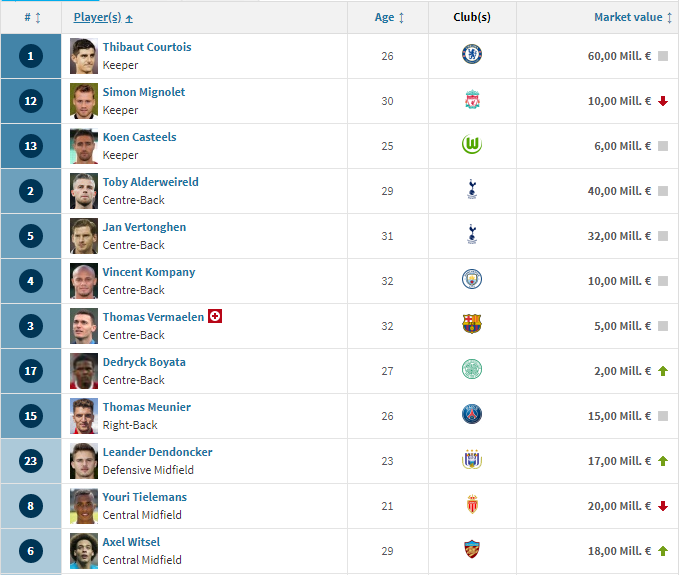The height and width of the screenshot is (575, 679).
Task: Click Simon Mignolet's red value-down arrow
Action: [663, 101]
